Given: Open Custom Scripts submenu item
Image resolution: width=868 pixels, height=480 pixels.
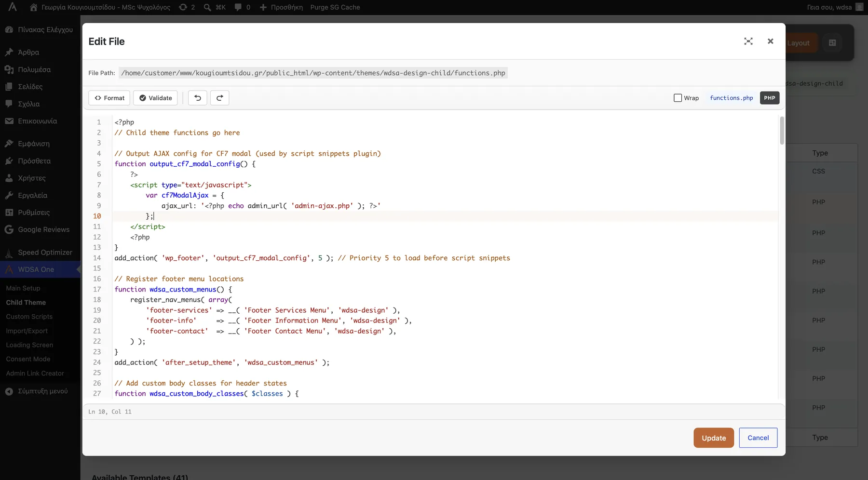Looking at the screenshot, I should (29, 317).
